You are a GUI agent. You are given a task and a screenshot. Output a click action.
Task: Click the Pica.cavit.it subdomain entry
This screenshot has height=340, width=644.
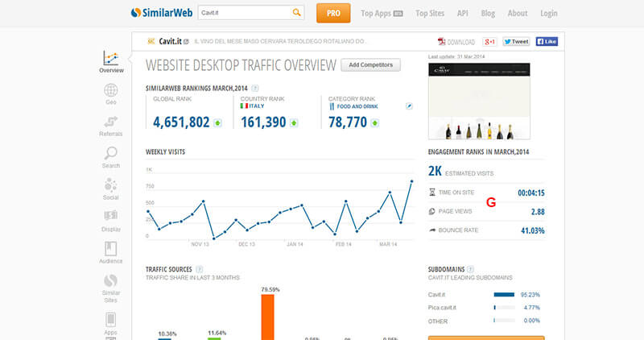click(x=442, y=308)
